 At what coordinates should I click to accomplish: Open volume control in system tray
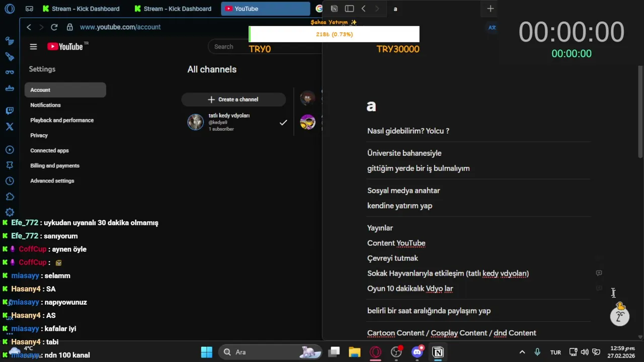point(585,352)
